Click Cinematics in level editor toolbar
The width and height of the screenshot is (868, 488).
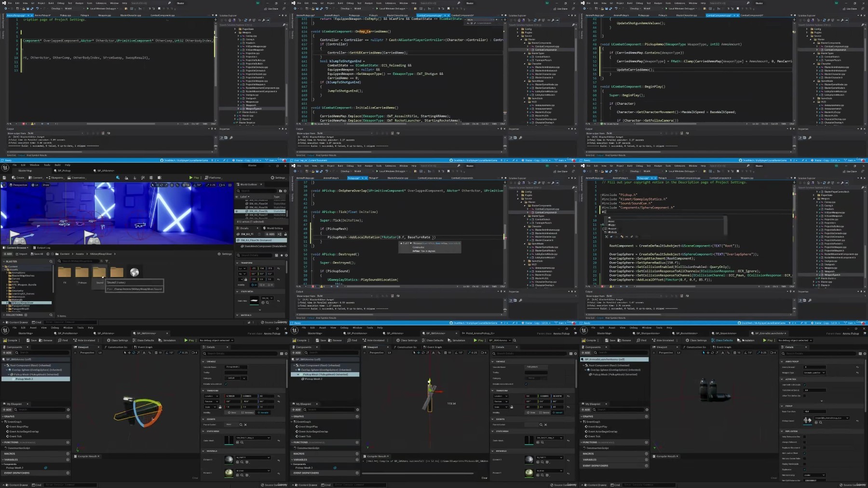[x=76, y=178]
